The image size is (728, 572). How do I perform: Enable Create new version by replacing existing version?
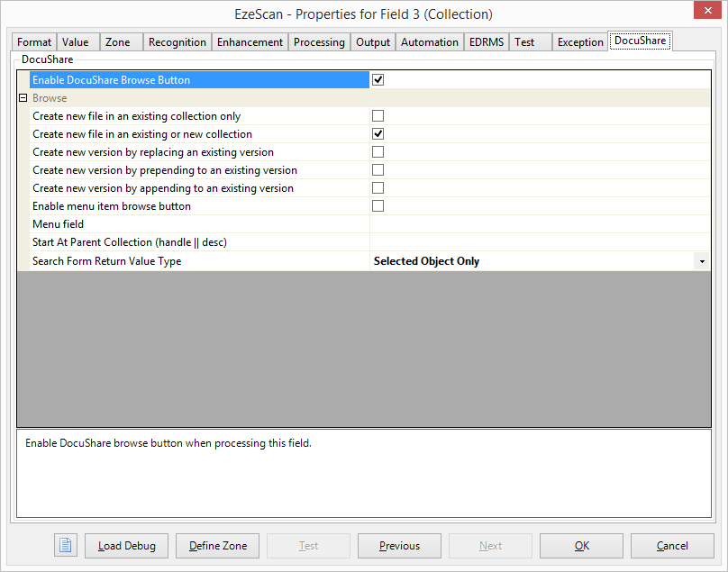click(x=378, y=152)
